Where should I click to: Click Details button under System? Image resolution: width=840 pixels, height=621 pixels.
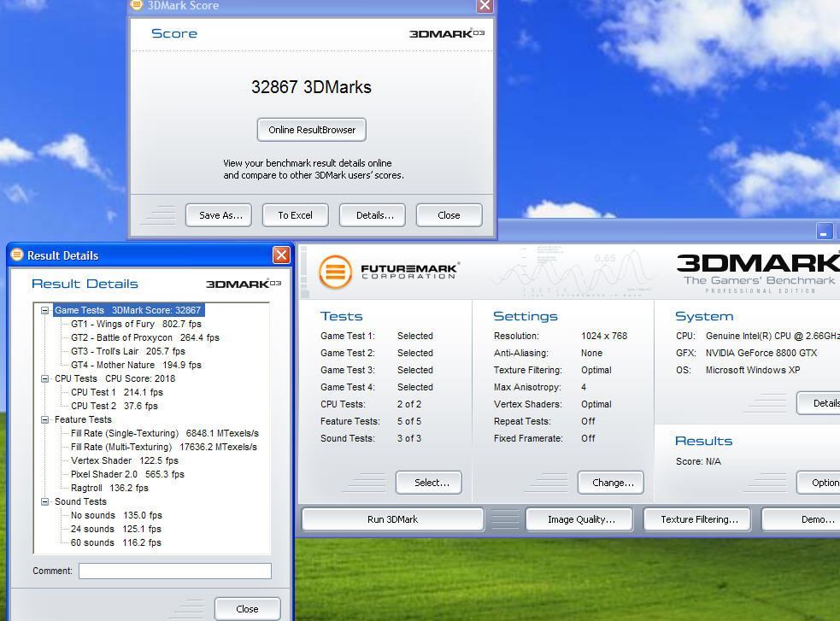819,403
